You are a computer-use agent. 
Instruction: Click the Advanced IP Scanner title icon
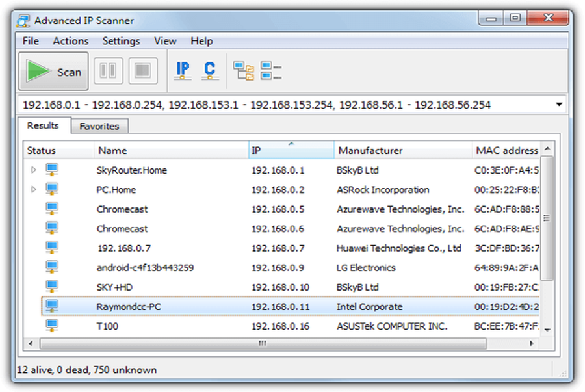[23, 21]
